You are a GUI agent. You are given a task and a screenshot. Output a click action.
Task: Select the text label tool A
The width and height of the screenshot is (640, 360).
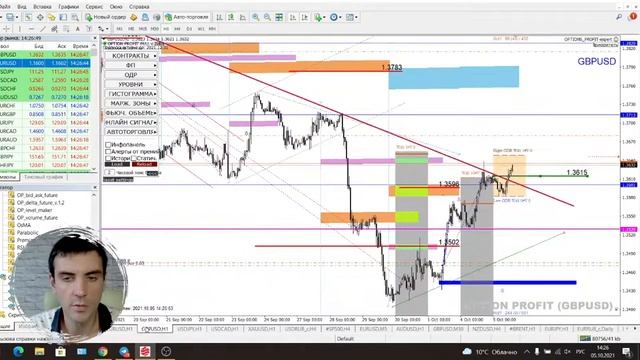pyautogui.click(x=78, y=29)
